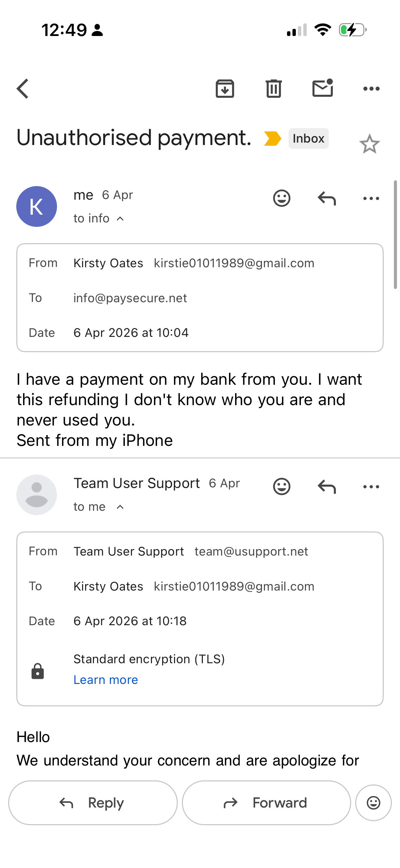Collapse recipient details under 'to info'

click(120, 219)
